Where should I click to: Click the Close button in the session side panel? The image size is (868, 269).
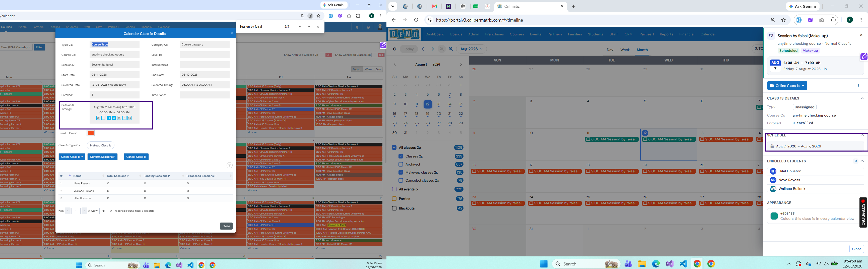pos(856,249)
